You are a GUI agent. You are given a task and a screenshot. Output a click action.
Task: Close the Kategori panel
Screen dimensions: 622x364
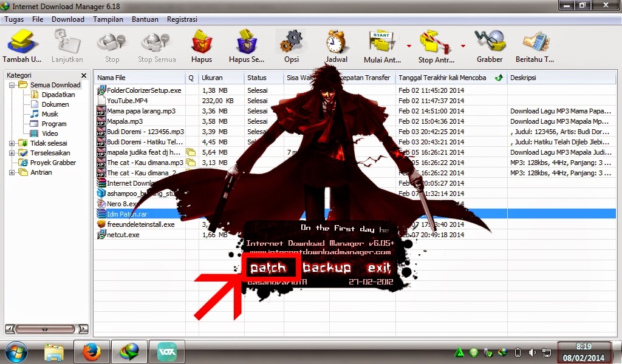[84, 75]
